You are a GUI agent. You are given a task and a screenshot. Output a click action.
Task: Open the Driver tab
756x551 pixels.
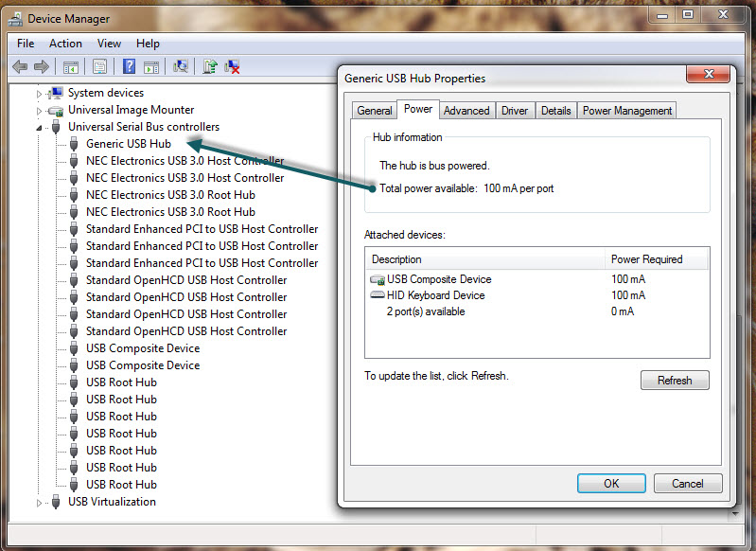(515, 111)
